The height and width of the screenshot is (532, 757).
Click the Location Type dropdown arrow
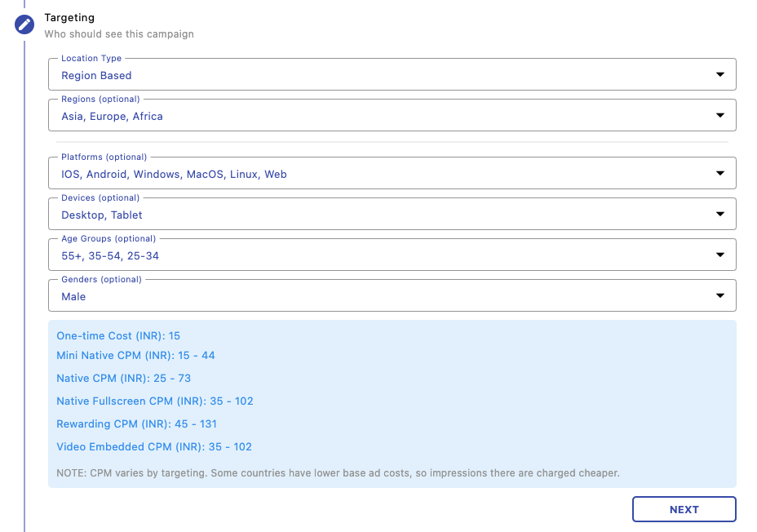719,74
